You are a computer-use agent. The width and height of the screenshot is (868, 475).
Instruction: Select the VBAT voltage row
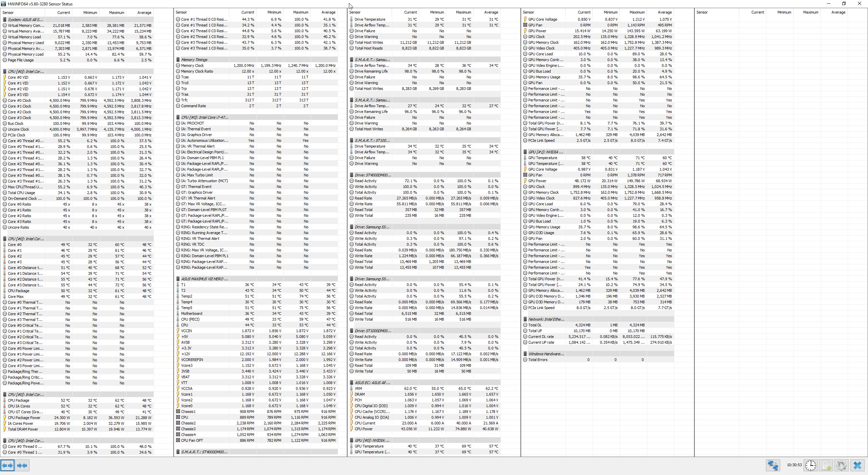point(256,377)
